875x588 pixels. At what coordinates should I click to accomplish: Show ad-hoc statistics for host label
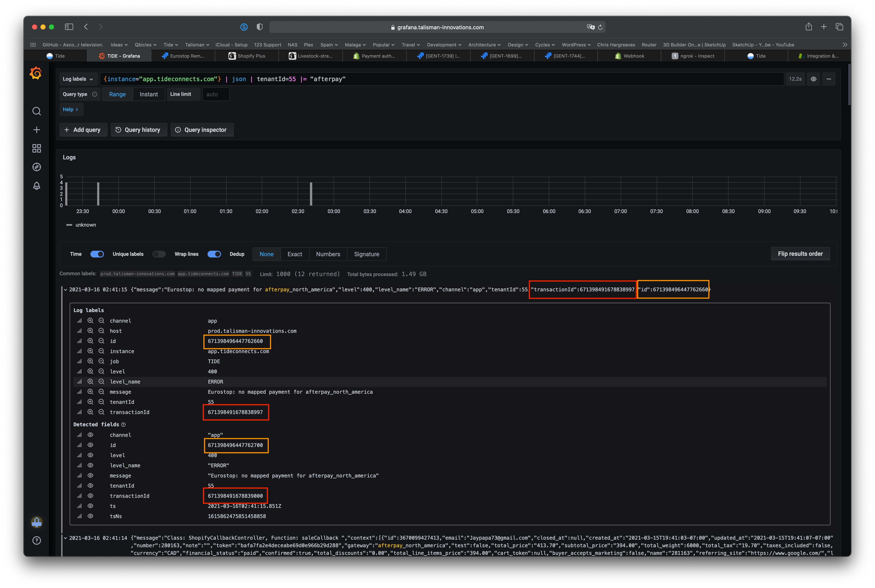coord(79,331)
